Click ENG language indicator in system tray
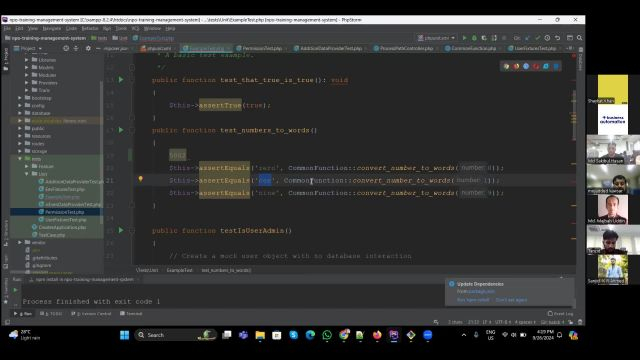This screenshot has width=640, height=360. coord(490,335)
